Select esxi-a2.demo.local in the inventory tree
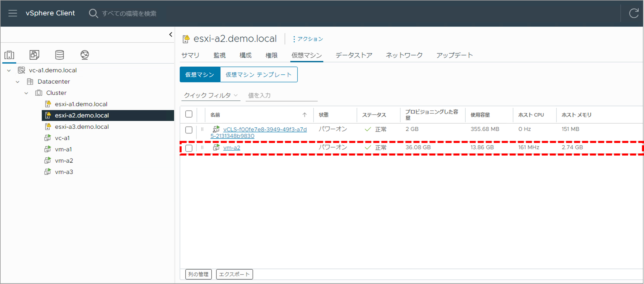Screen dimensions: 644x284 108,115
